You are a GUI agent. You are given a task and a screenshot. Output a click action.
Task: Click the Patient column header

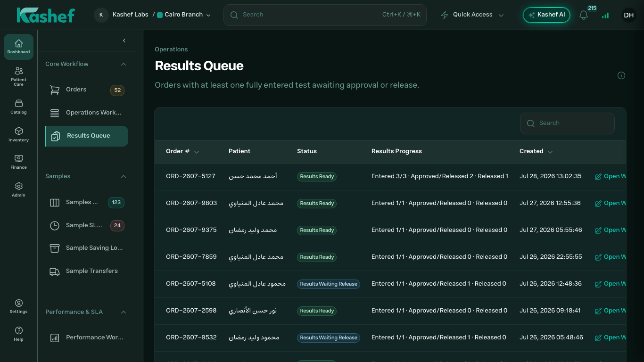[239, 151]
